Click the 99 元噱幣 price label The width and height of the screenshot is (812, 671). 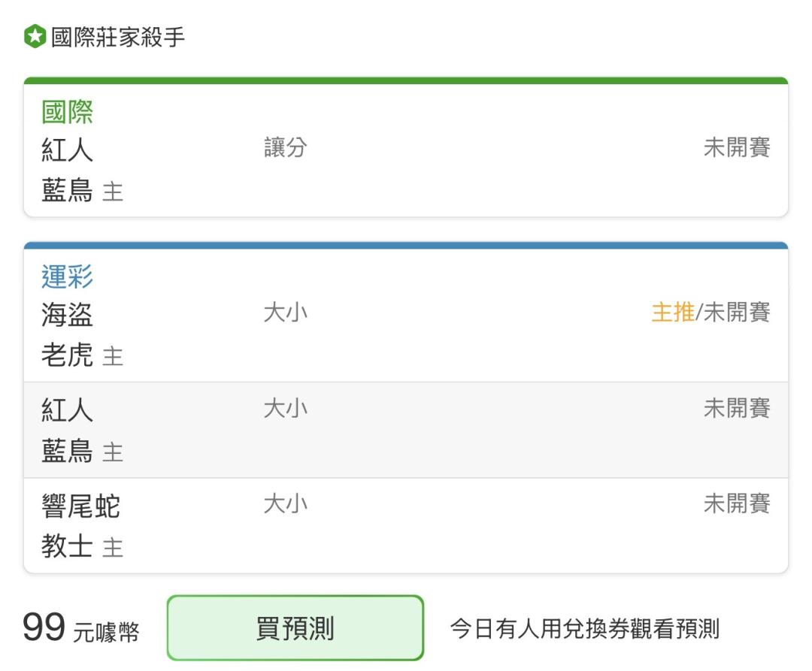click(80, 628)
